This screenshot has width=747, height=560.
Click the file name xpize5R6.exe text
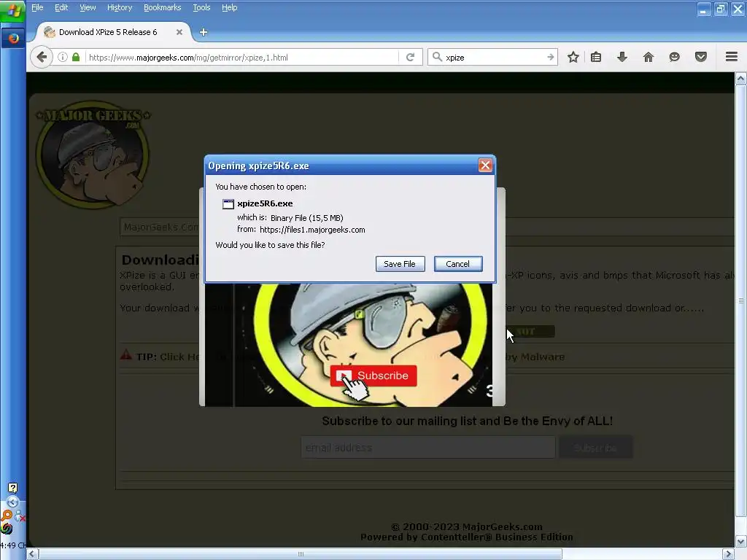(x=265, y=203)
